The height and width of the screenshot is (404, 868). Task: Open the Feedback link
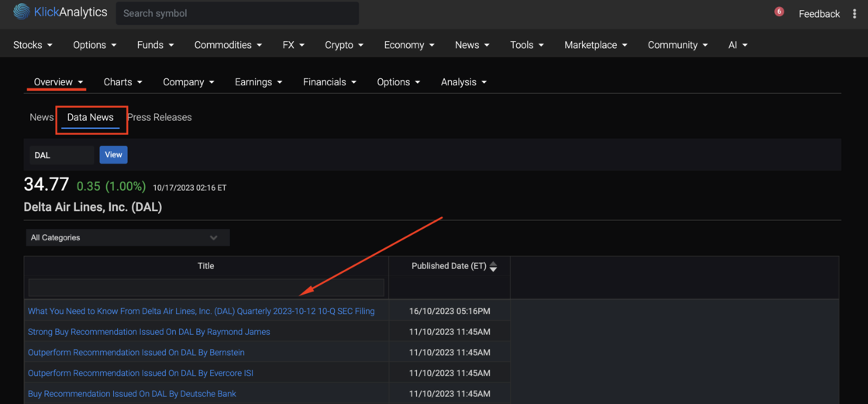coord(818,14)
